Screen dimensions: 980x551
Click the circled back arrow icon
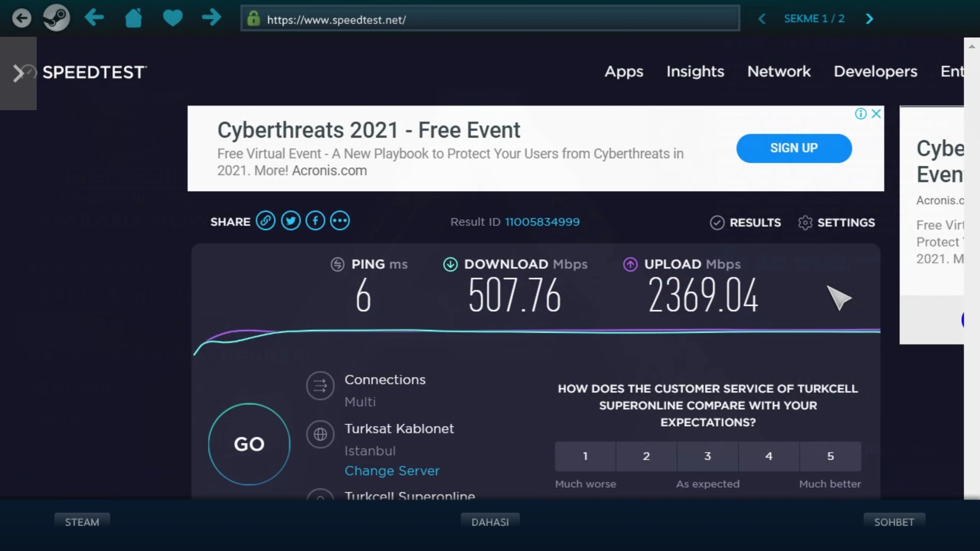pos(21,19)
